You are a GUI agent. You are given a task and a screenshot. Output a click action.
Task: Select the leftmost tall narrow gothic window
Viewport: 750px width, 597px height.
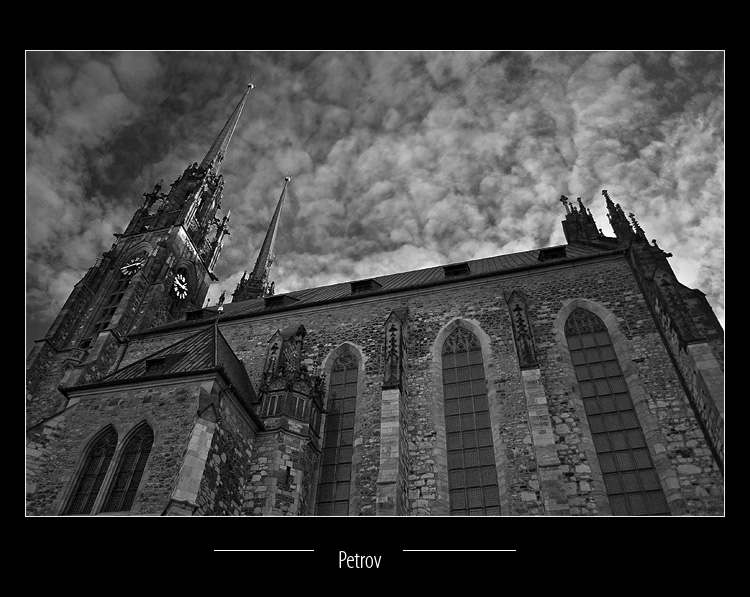(x=338, y=435)
